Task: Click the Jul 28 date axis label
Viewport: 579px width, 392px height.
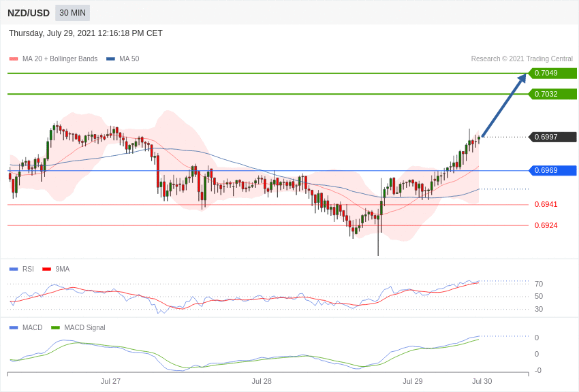Action: (262, 381)
